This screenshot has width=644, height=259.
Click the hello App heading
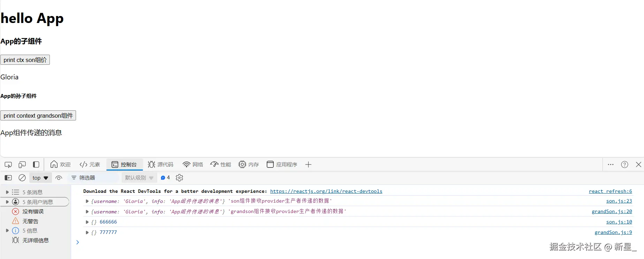(32, 18)
